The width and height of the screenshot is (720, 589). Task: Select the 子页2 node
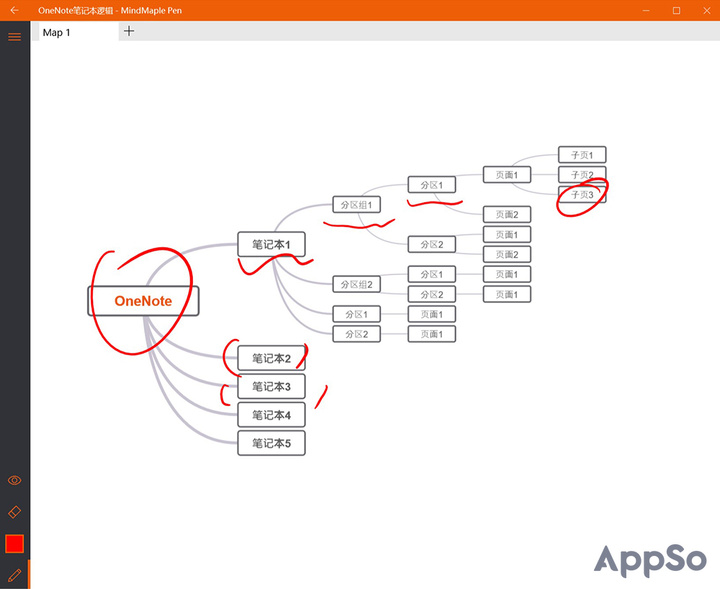[582, 174]
